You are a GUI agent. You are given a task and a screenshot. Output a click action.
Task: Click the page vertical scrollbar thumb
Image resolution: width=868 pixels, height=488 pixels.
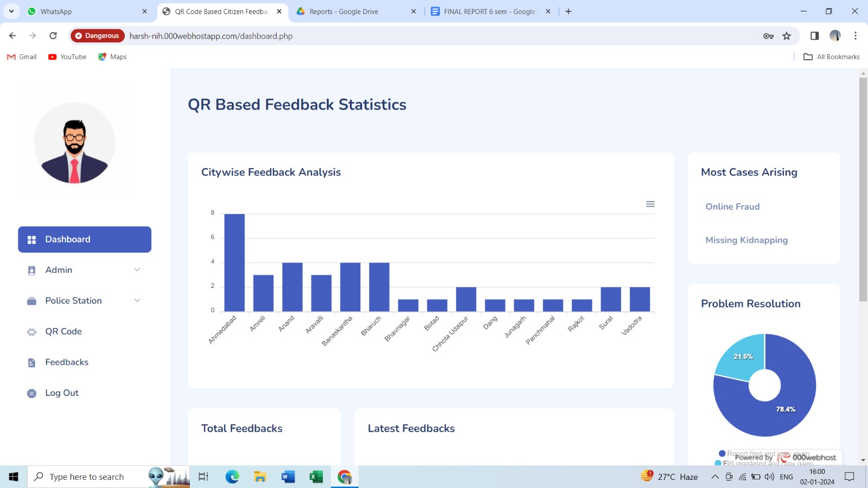(x=863, y=190)
